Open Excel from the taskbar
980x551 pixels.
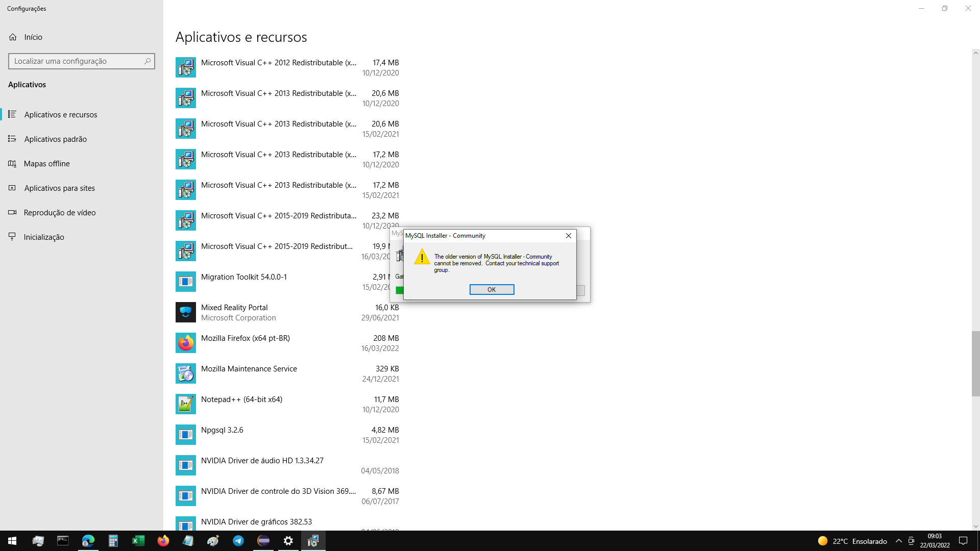point(138,541)
